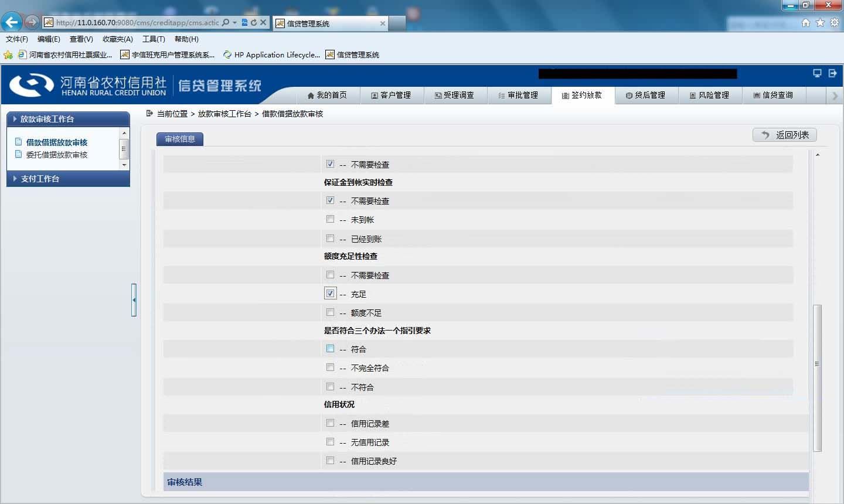Click add-to-favorites-bar star icon
Screen dimensions: 844x504
tap(8, 55)
